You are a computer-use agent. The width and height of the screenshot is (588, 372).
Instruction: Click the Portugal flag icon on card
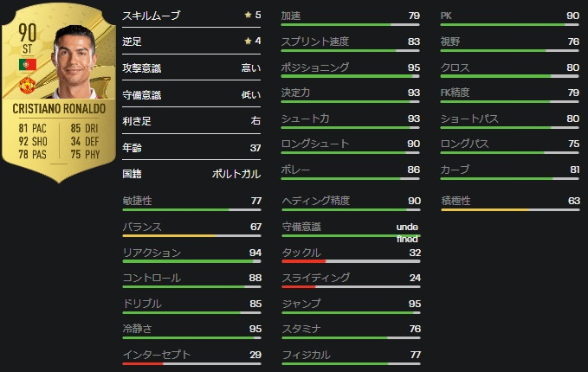coord(25,65)
